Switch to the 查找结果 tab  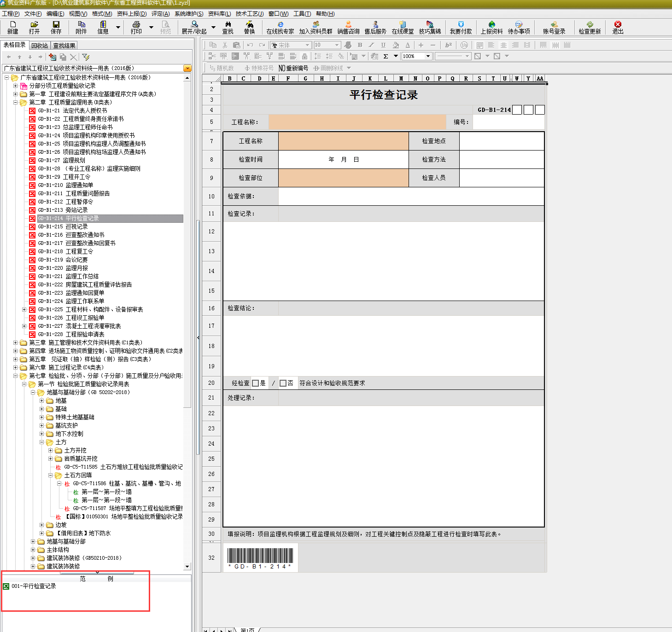[x=64, y=46]
